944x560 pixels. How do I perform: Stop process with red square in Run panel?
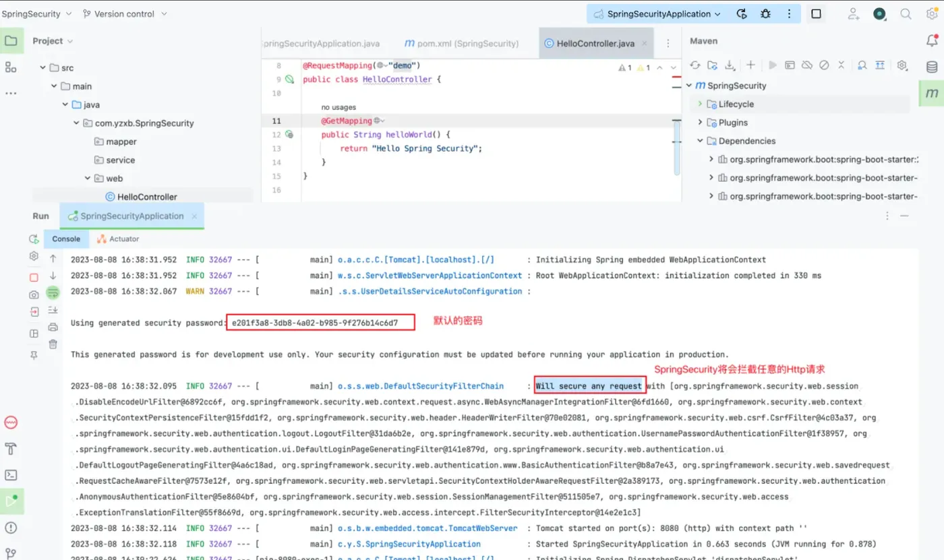click(34, 277)
